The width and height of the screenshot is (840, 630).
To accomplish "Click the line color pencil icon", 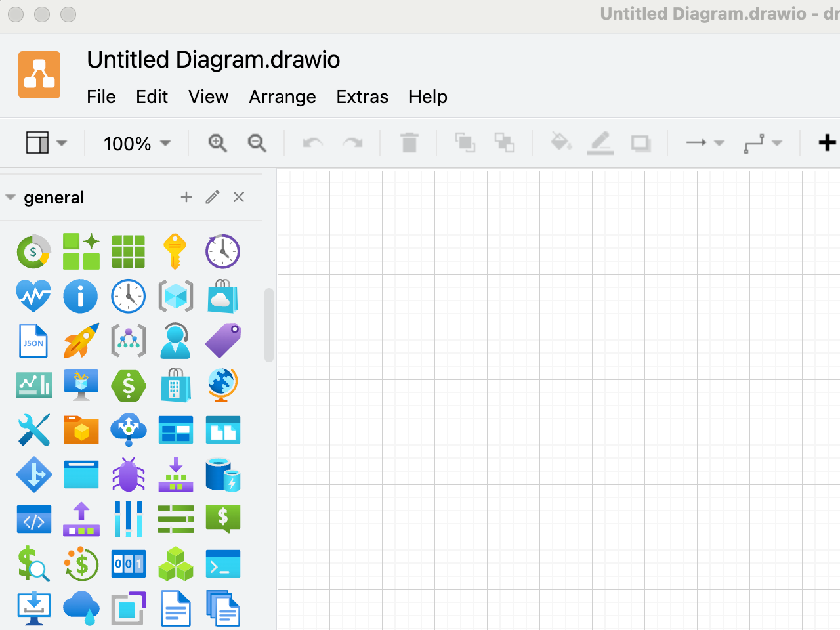I will pos(600,142).
